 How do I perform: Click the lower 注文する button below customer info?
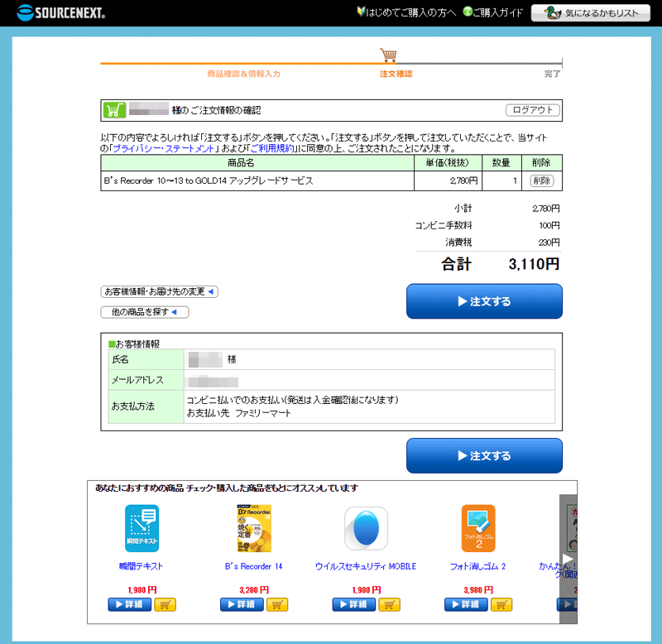pyautogui.click(x=484, y=455)
